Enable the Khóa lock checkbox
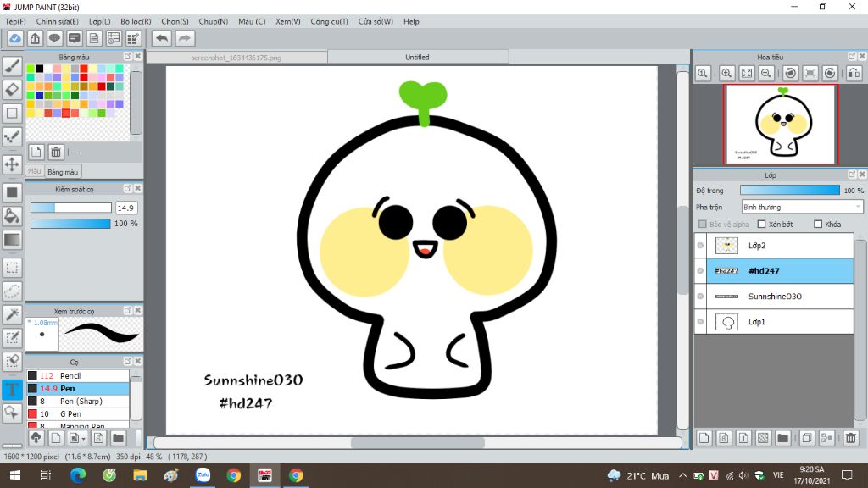The width and height of the screenshot is (868, 488). pos(818,224)
